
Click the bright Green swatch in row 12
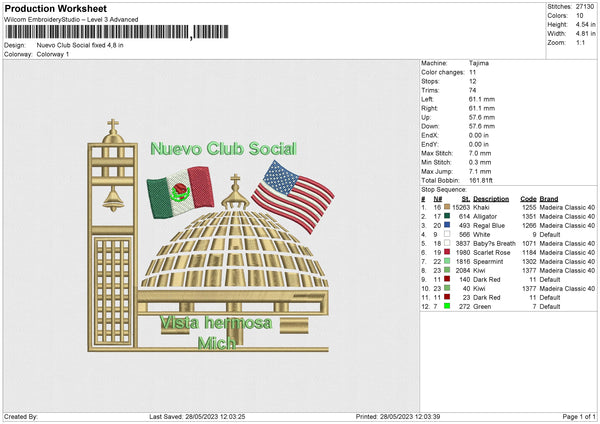(447, 306)
